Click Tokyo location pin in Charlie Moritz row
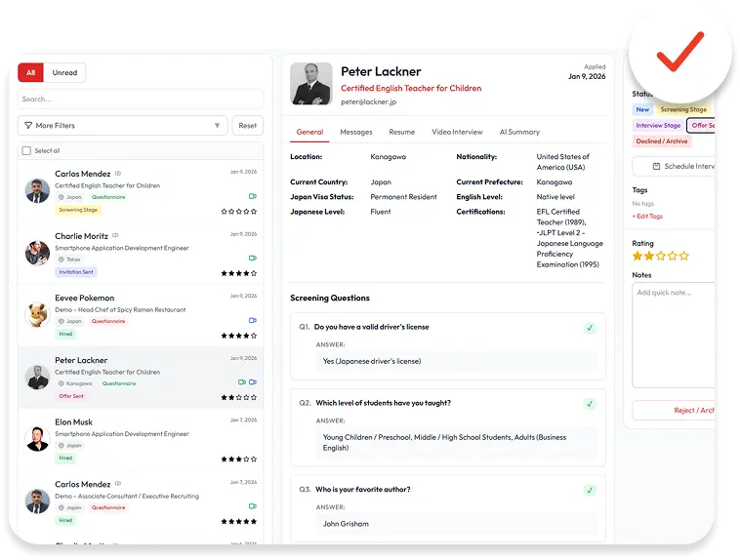The width and height of the screenshot is (740, 560). [62, 260]
